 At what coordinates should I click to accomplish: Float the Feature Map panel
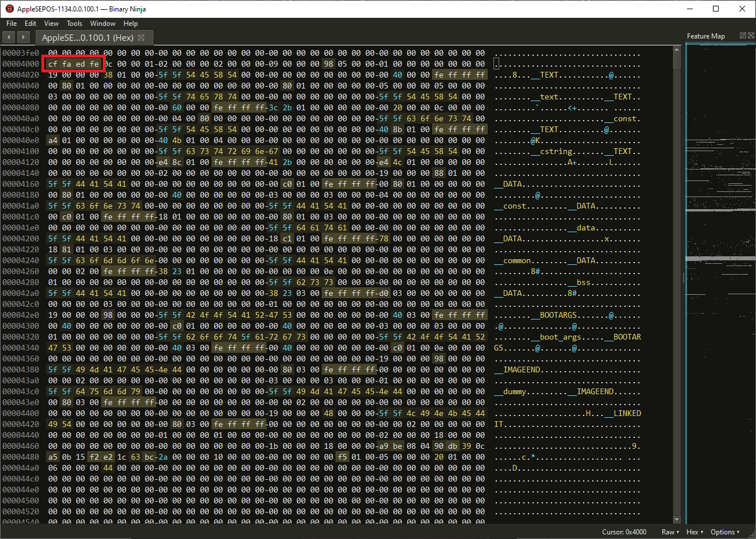743,36
